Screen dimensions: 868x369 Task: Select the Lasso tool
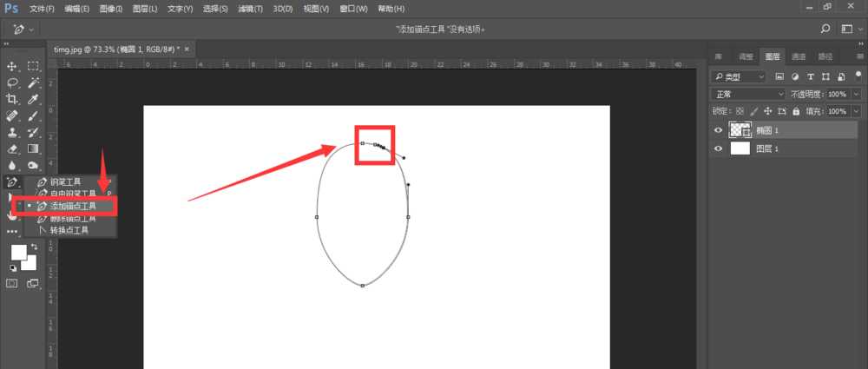click(x=13, y=82)
